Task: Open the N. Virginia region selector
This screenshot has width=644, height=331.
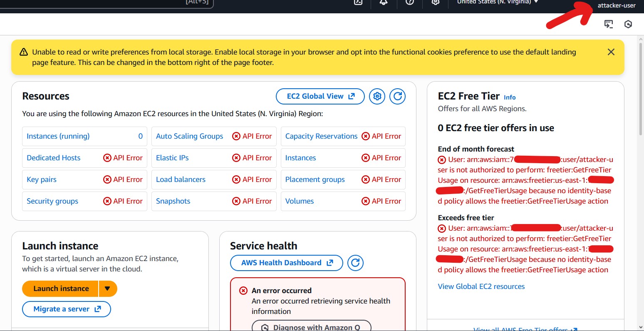Action: click(497, 2)
